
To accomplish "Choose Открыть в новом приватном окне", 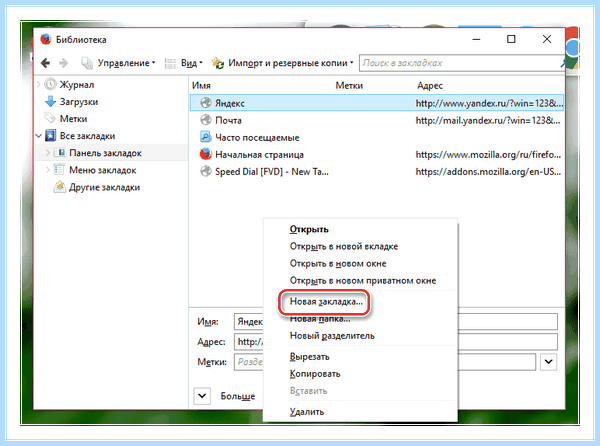I will pyautogui.click(x=363, y=280).
